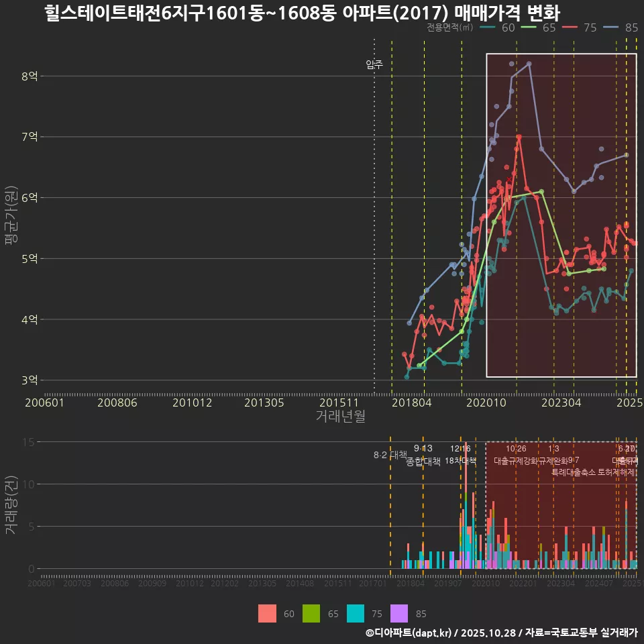
Task: Click the 10·26 대출규제강화 annotation label
Action: [x=515, y=456]
